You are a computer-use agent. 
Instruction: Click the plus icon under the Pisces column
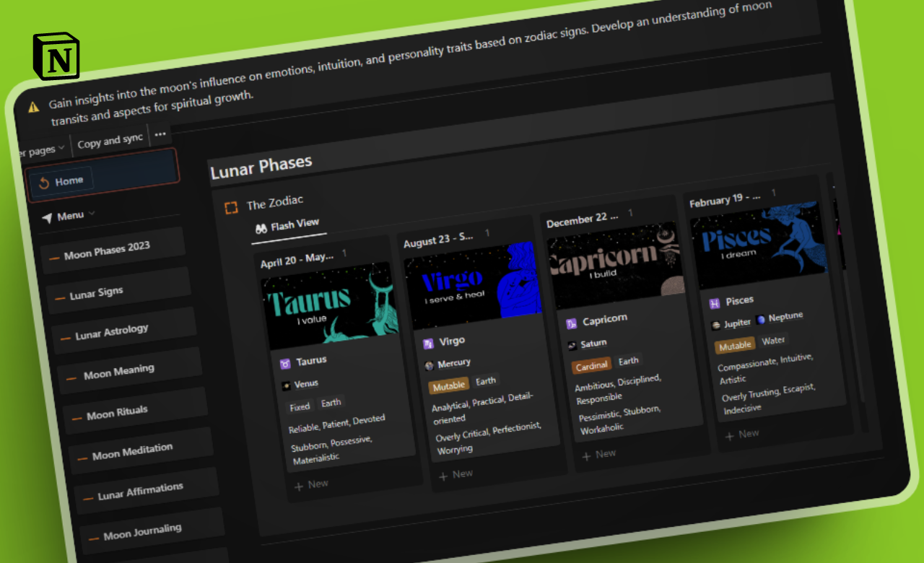pyautogui.click(x=729, y=436)
